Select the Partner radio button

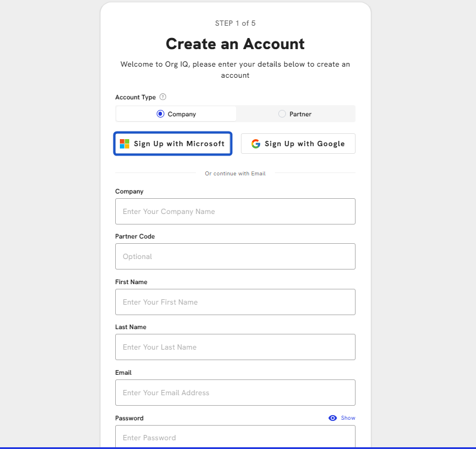(x=282, y=114)
